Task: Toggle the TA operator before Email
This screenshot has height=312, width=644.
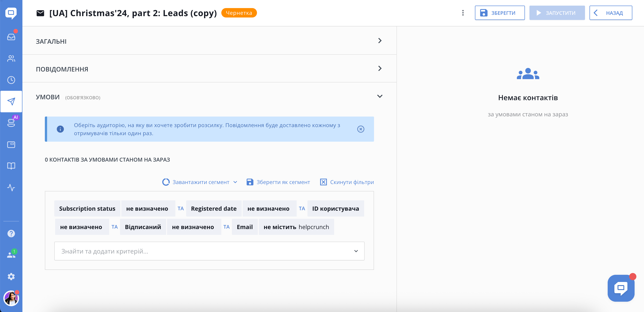Action: (x=226, y=227)
